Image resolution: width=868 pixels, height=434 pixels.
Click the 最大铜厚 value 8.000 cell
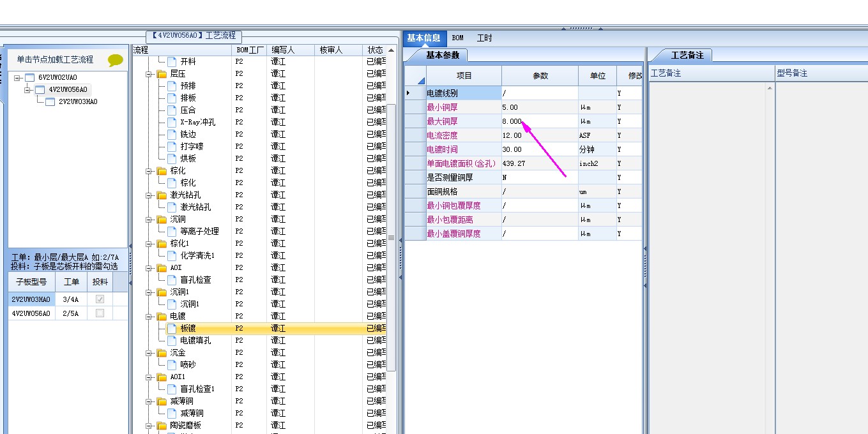540,121
